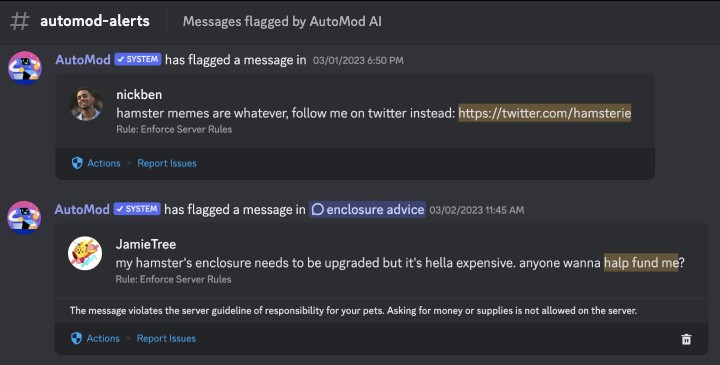This screenshot has height=365, width=720.
Task: Click the hash channel icon beside automod-alerts
Action: [x=20, y=21]
